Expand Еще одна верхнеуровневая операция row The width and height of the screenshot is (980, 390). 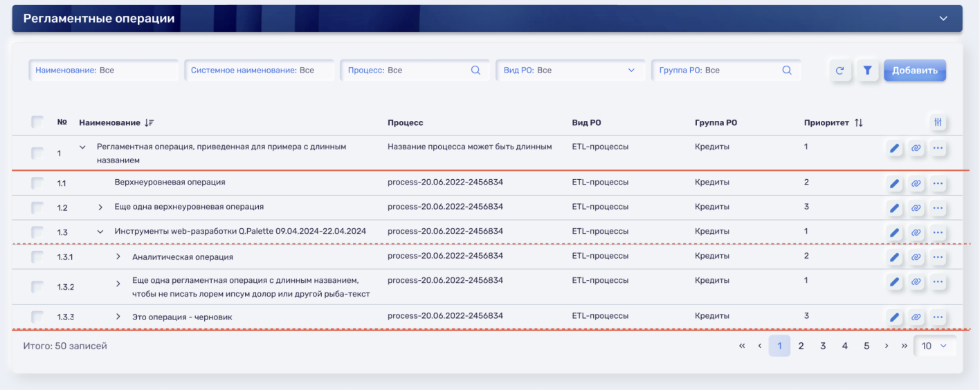[100, 207]
